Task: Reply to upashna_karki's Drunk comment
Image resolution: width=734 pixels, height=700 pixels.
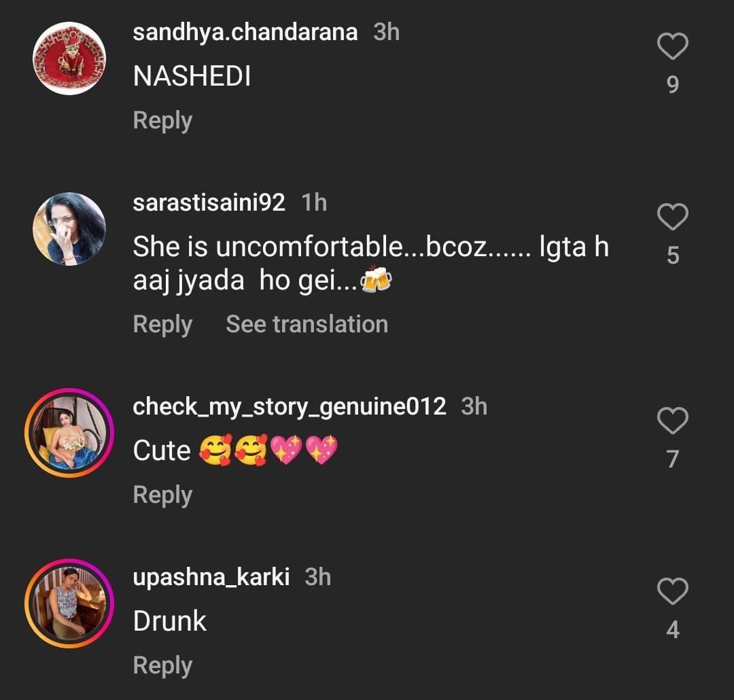Action: click(x=162, y=665)
